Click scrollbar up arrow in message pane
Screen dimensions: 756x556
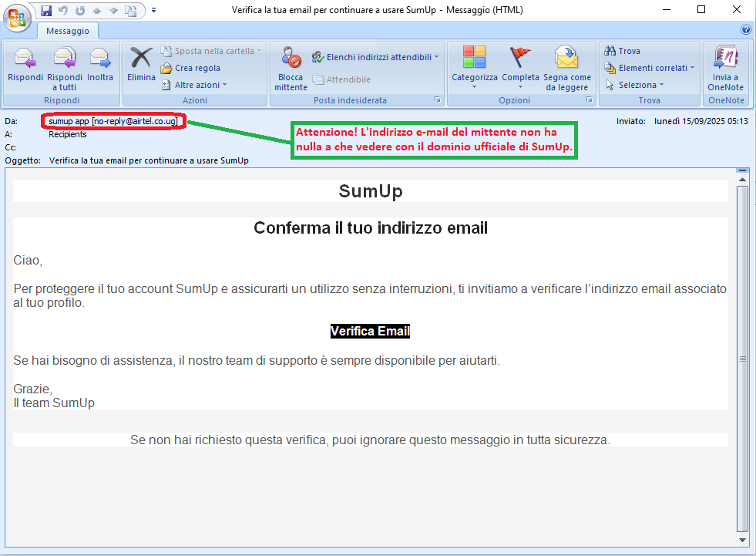[x=742, y=180]
